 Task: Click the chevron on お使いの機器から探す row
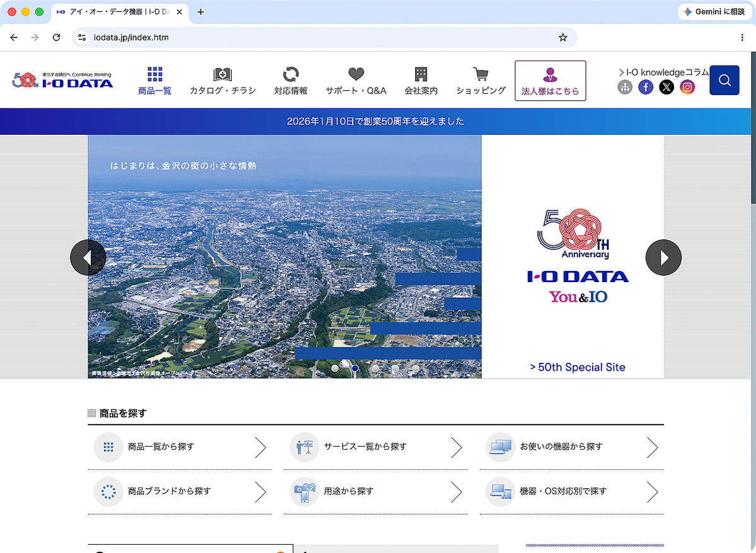[653, 447]
